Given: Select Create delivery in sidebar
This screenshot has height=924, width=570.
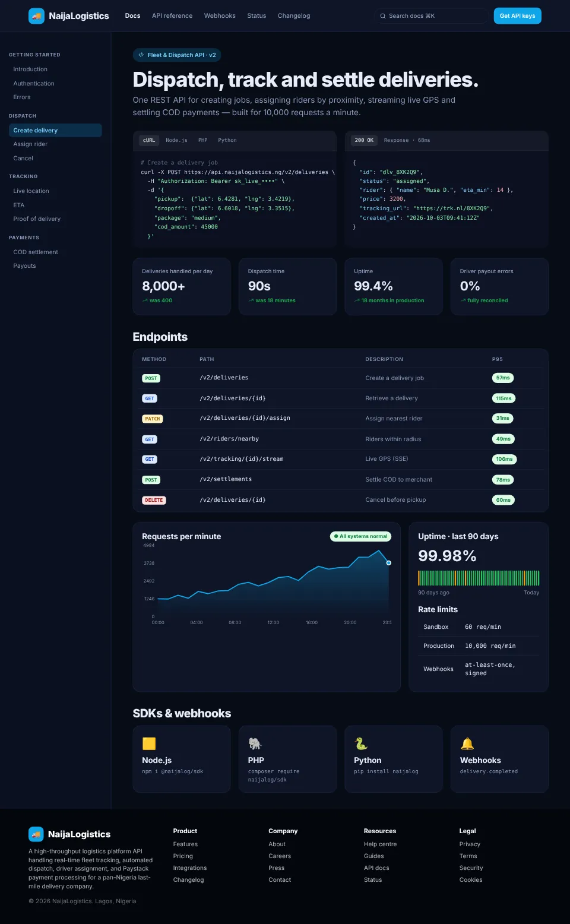Looking at the screenshot, I should pyautogui.click(x=55, y=131).
